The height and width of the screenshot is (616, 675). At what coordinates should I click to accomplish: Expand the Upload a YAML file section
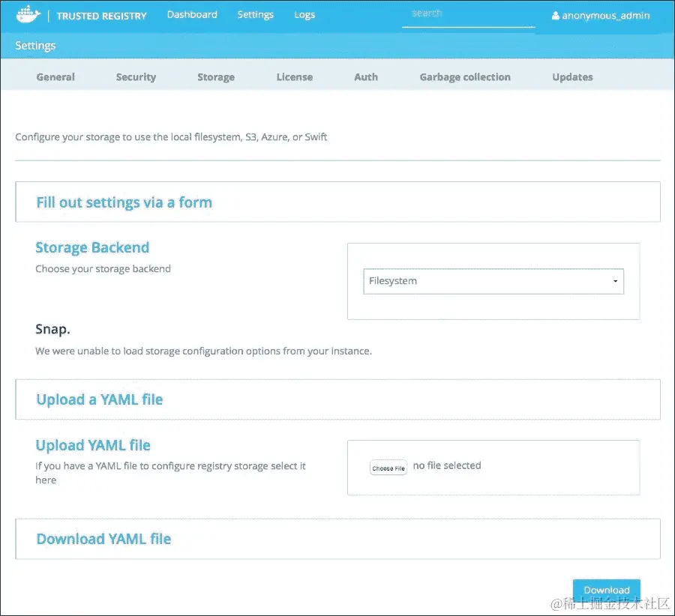coord(100,399)
